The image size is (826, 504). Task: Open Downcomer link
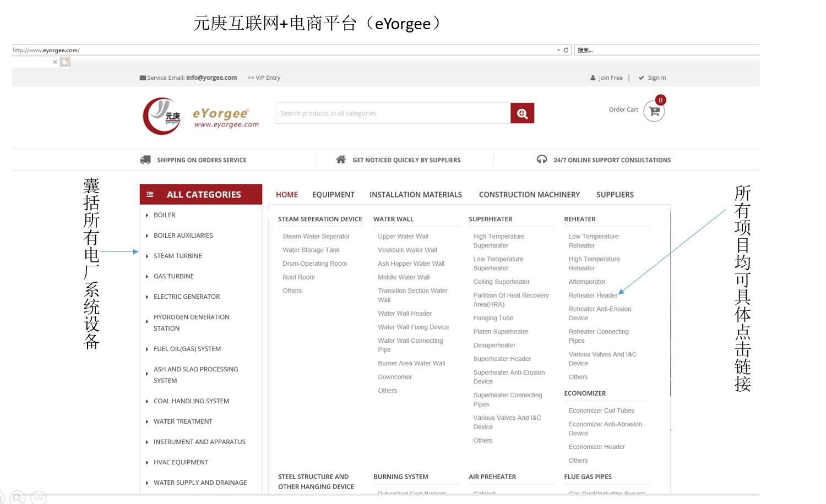pos(395,377)
